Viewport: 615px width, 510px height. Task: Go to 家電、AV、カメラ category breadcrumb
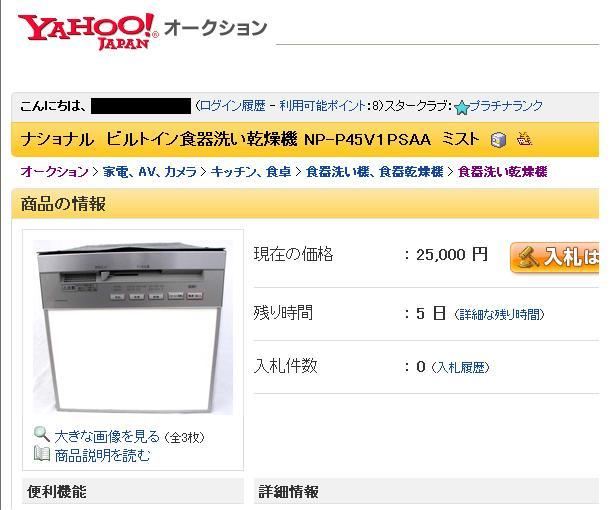149,171
